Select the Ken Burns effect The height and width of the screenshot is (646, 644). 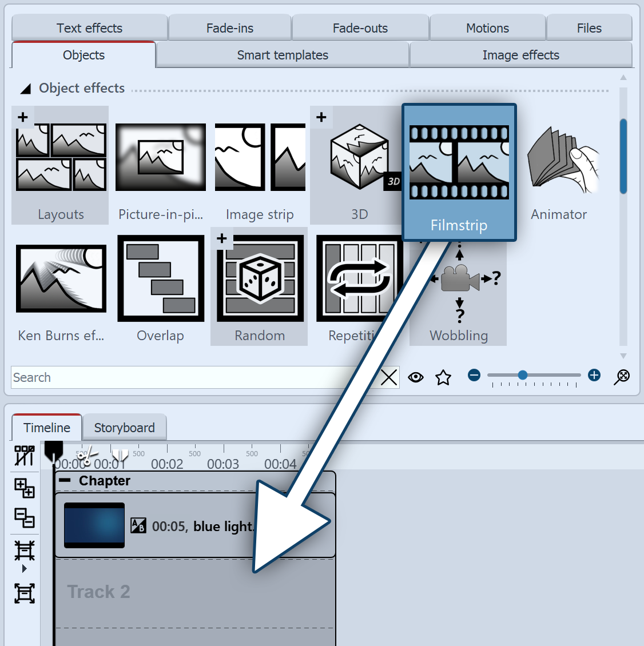[x=61, y=278]
